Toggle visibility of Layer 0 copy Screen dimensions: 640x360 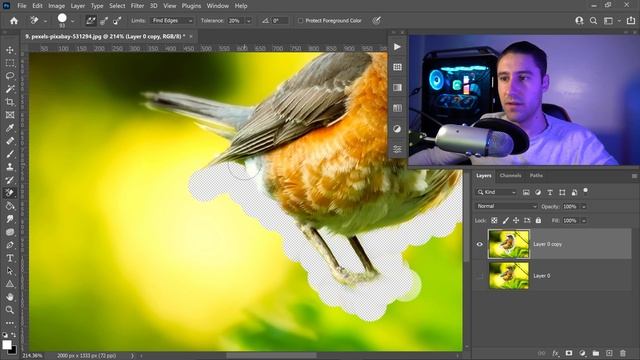tap(480, 244)
